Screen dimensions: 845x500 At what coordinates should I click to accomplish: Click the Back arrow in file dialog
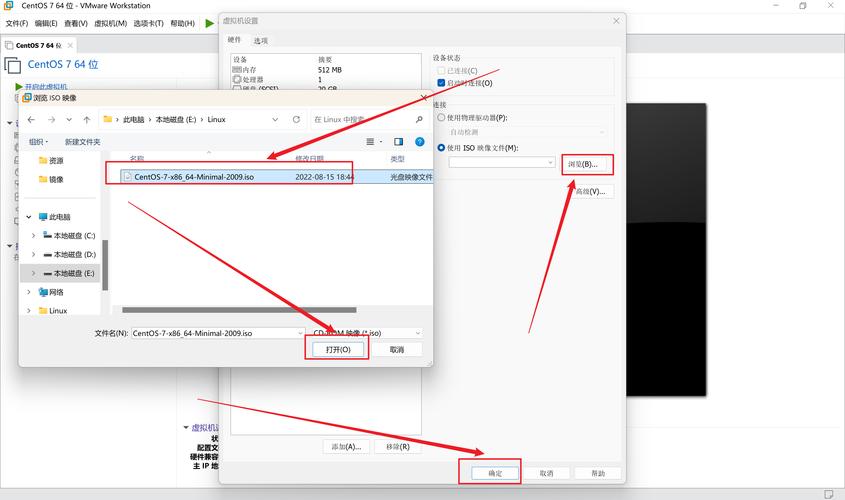[x=31, y=119]
